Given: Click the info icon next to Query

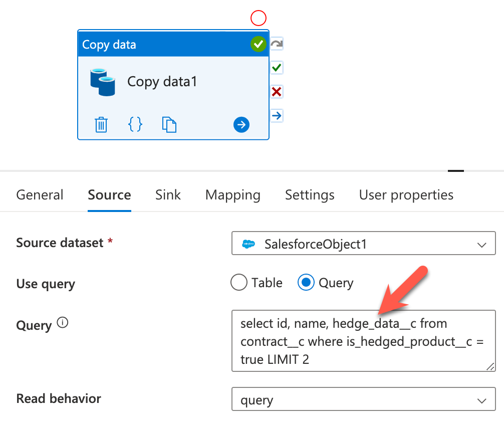Looking at the screenshot, I should (x=62, y=322).
